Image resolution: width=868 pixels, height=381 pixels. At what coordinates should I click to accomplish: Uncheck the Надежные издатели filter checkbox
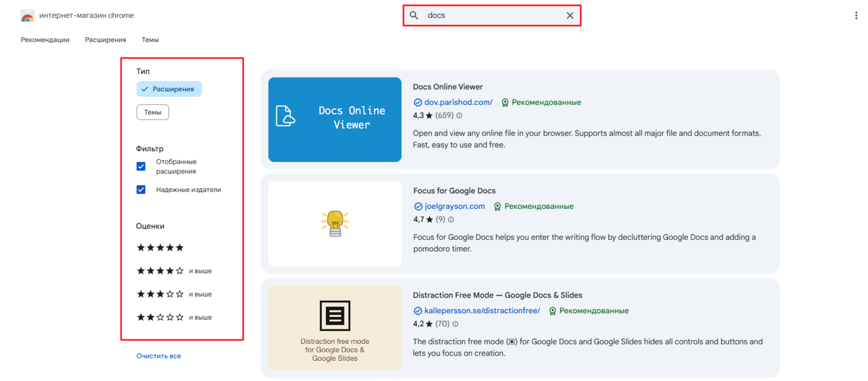pos(141,190)
